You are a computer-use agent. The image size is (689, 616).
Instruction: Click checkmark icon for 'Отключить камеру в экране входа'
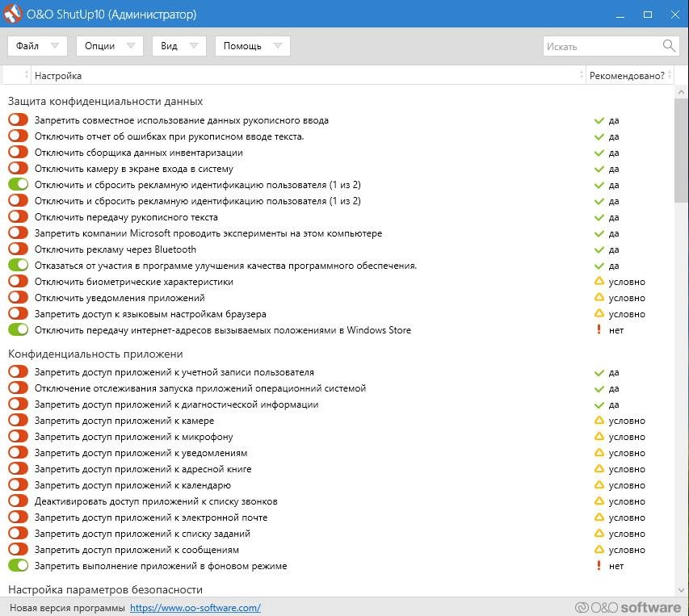[599, 169]
